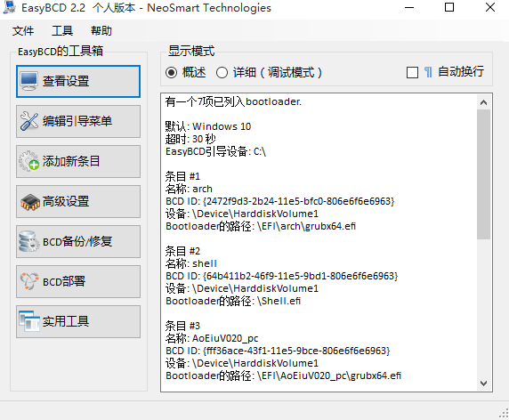Click the window resize grip corner
509x420 pixels.
point(505,414)
